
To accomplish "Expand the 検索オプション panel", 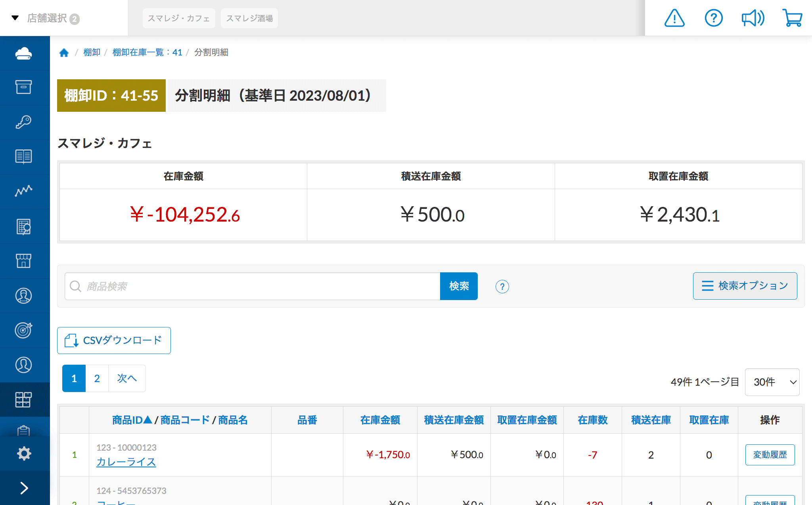I will tap(744, 286).
